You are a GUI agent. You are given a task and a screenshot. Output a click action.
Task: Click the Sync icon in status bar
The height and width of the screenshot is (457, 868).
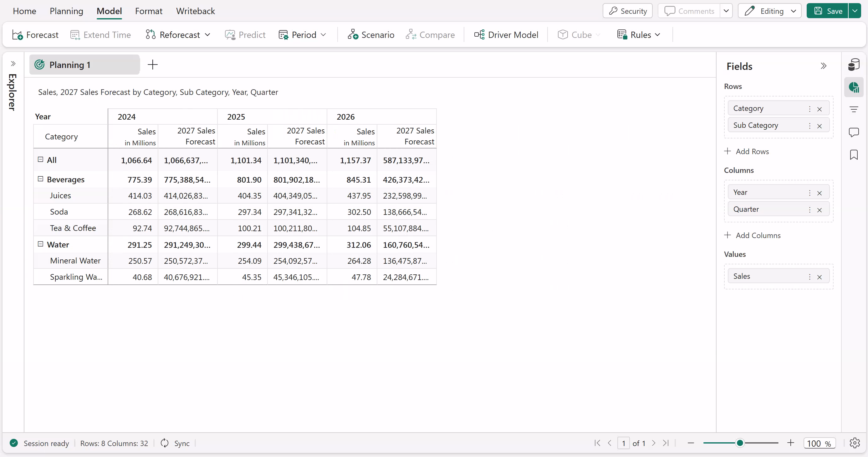coord(165,443)
